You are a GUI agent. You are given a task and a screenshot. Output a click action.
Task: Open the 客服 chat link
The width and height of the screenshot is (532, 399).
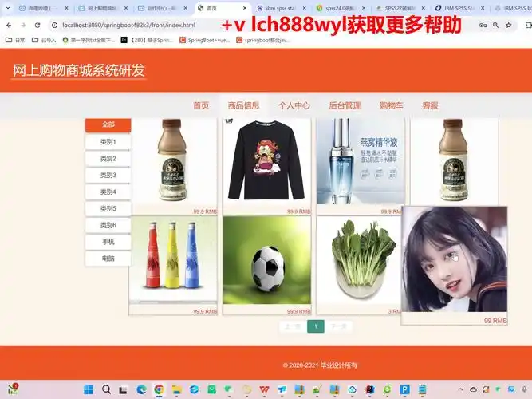(x=430, y=105)
